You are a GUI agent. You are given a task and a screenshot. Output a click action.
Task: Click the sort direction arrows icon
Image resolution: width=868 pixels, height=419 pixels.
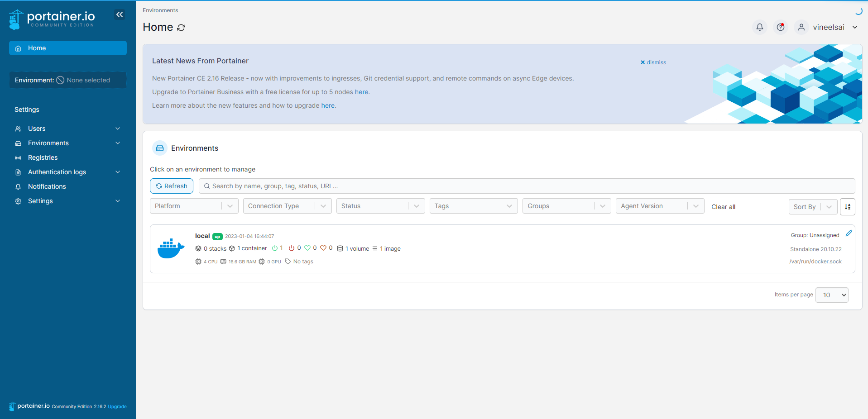[847, 207]
